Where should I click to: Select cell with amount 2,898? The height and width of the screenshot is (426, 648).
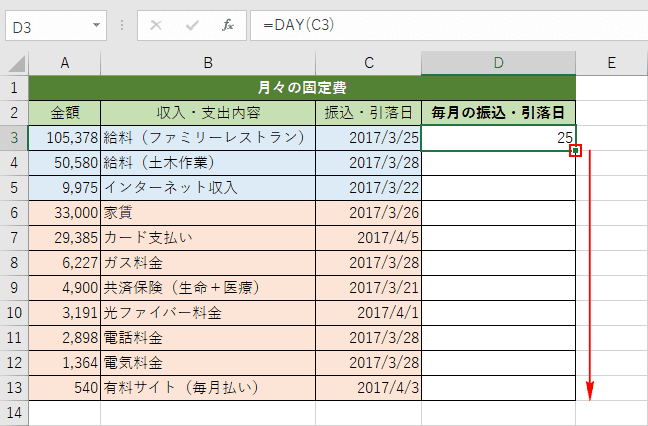coord(64,338)
